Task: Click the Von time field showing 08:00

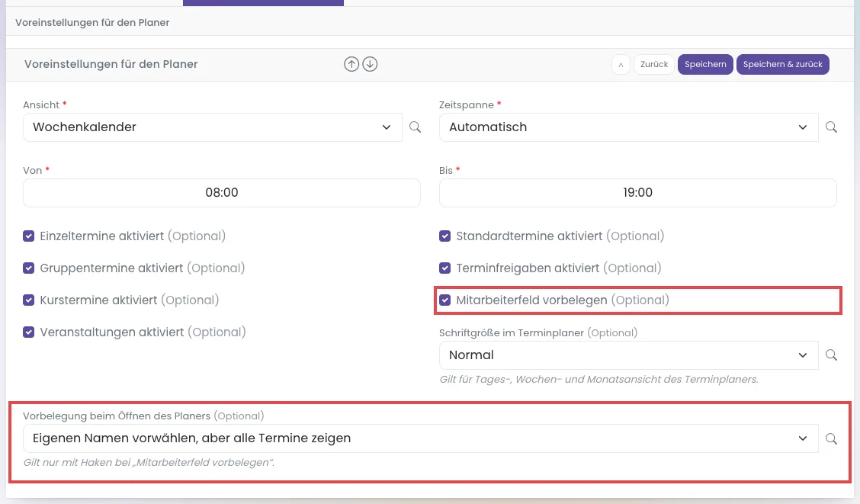Action: tap(222, 192)
